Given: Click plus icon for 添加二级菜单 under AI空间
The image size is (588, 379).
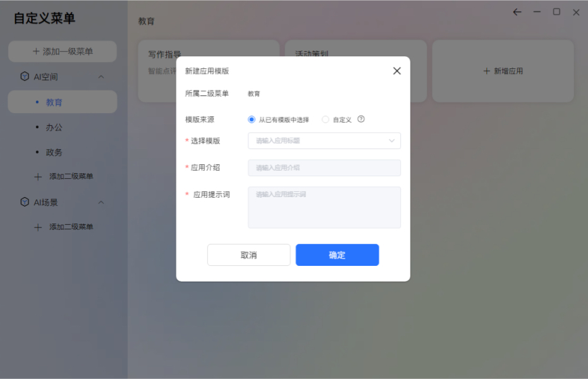Looking at the screenshot, I should pyautogui.click(x=38, y=176).
